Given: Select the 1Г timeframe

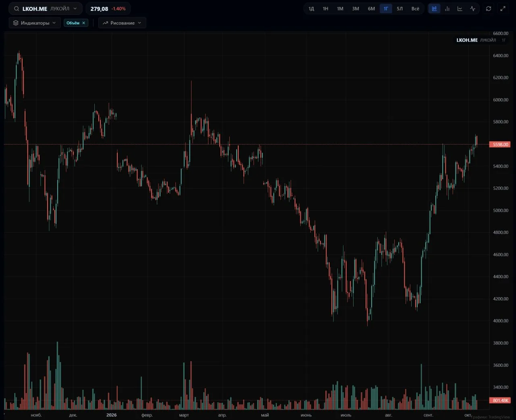Looking at the screenshot, I should 386,8.
